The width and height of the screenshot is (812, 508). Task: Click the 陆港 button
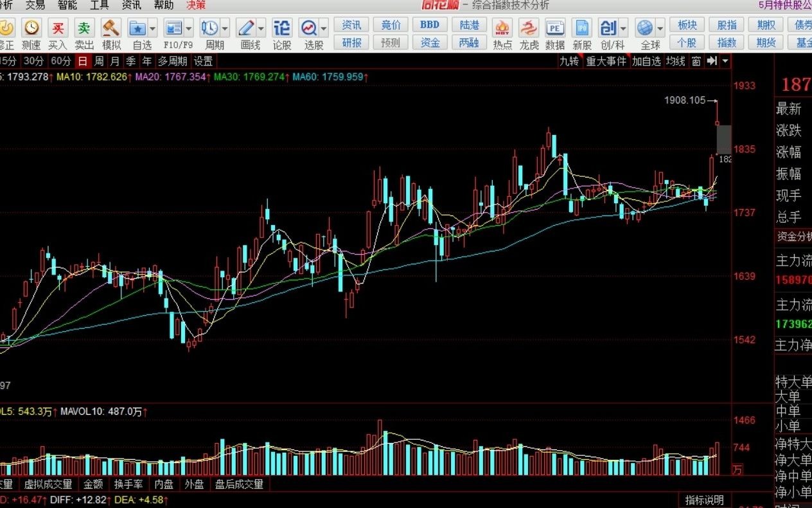point(470,25)
